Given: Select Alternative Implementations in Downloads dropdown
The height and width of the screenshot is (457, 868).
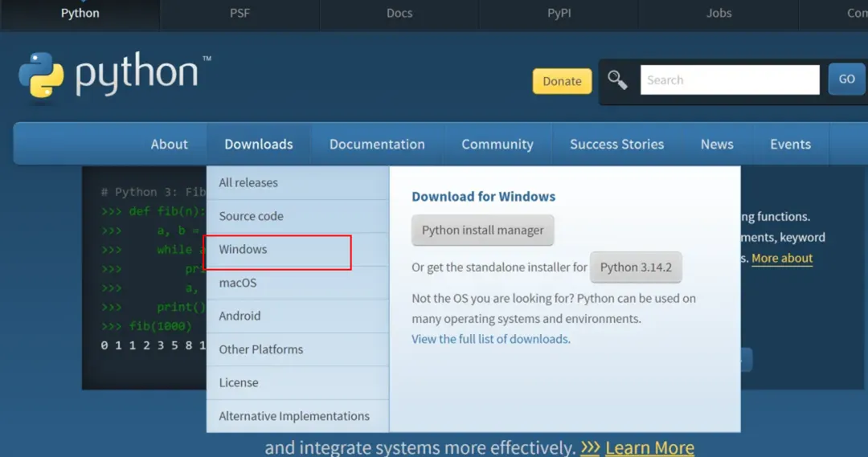Looking at the screenshot, I should click(x=298, y=416).
